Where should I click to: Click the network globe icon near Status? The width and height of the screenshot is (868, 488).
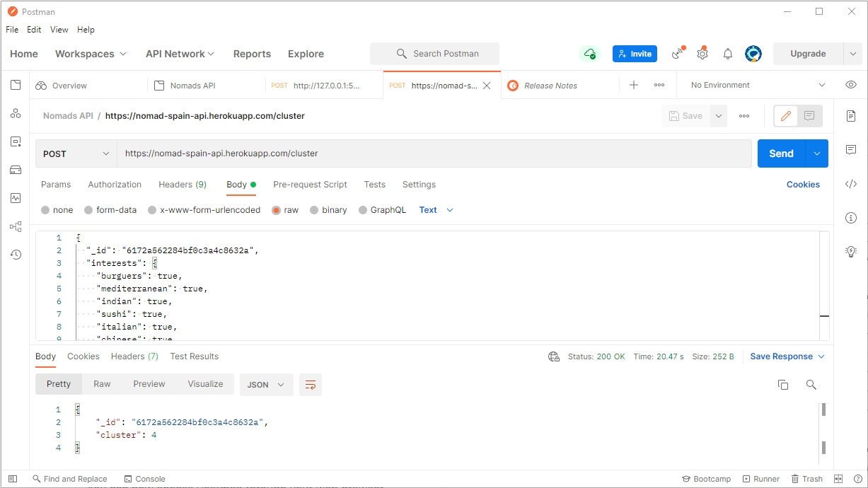[554, 356]
